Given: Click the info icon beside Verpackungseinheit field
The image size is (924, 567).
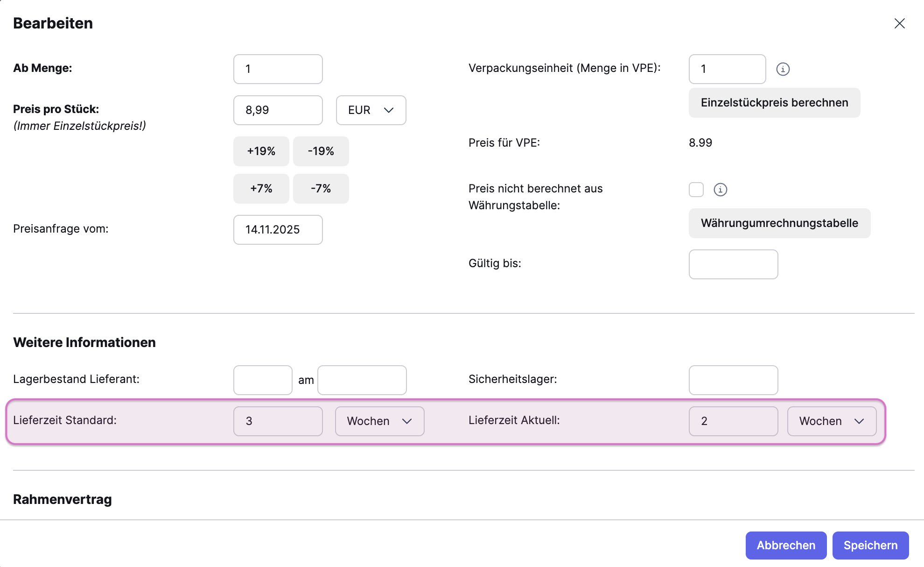Looking at the screenshot, I should 783,69.
